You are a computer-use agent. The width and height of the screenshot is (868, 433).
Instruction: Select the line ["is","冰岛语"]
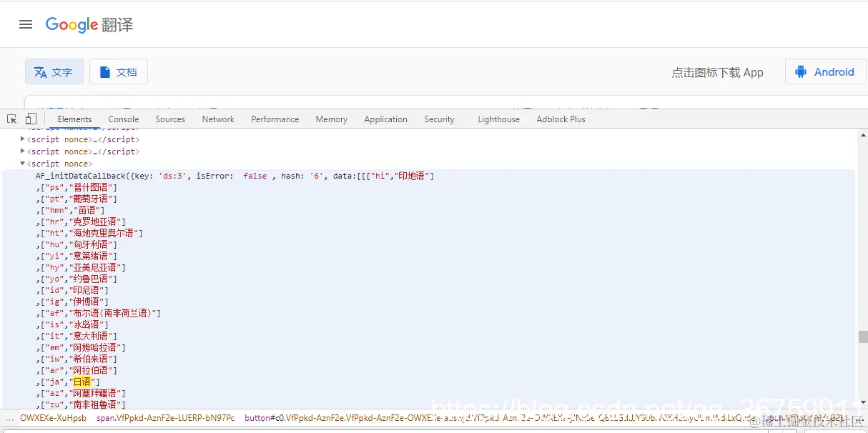point(72,324)
